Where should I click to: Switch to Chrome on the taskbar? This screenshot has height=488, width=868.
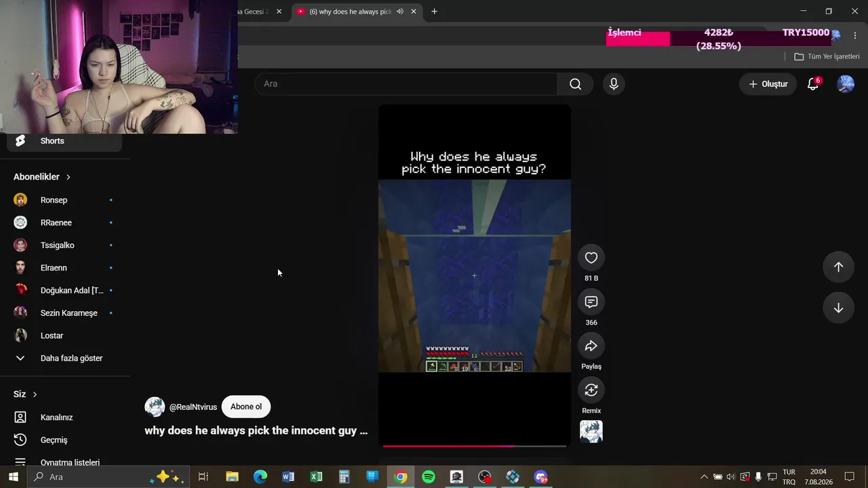click(x=401, y=477)
